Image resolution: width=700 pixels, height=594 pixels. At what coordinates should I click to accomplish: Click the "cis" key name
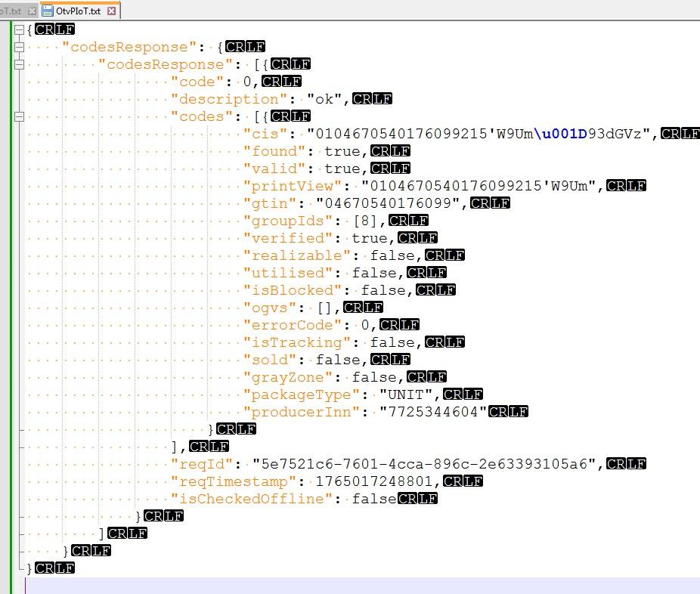(265, 134)
